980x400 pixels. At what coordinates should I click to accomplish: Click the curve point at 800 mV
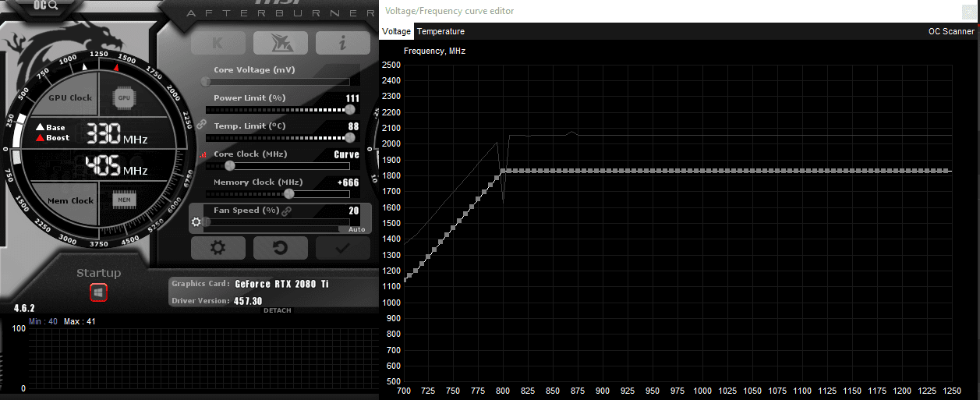503,170
